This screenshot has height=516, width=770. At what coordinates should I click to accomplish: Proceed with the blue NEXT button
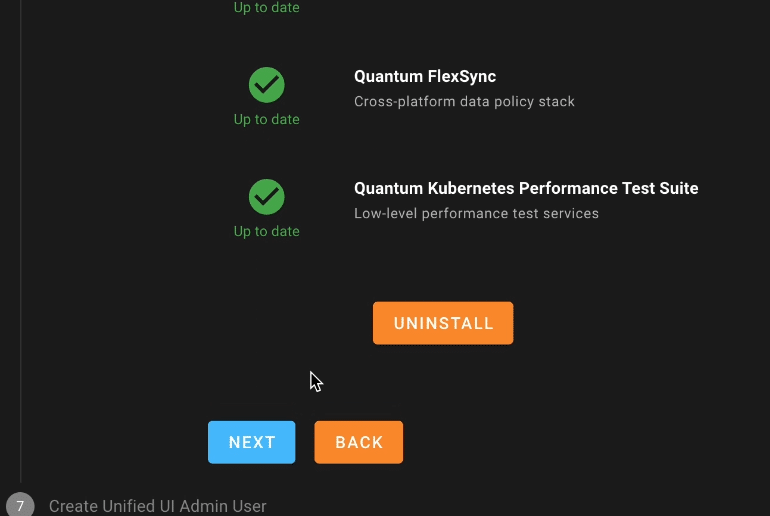point(251,442)
